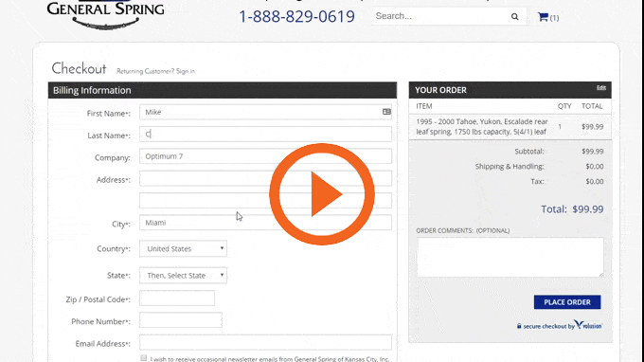The image size is (644, 362).
Task: Click the search magnifier icon
Action: click(514, 16)
